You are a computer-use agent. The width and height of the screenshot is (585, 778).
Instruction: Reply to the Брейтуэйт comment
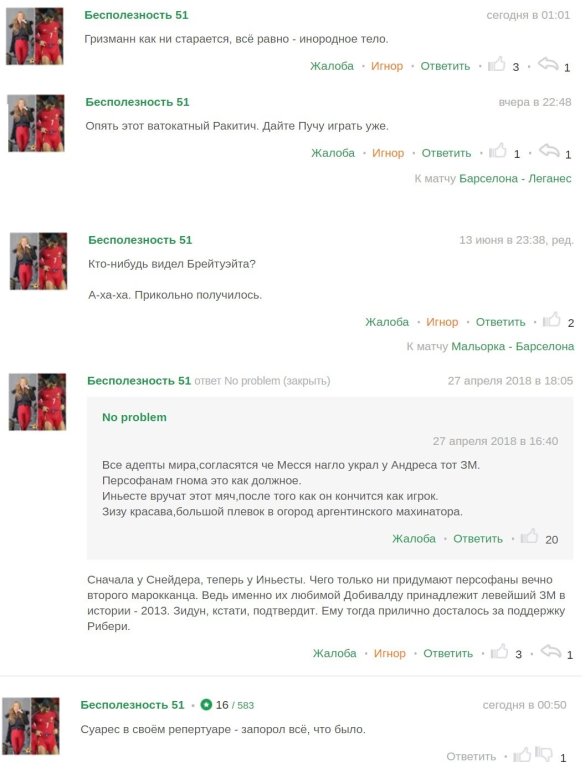click(500, 322)
